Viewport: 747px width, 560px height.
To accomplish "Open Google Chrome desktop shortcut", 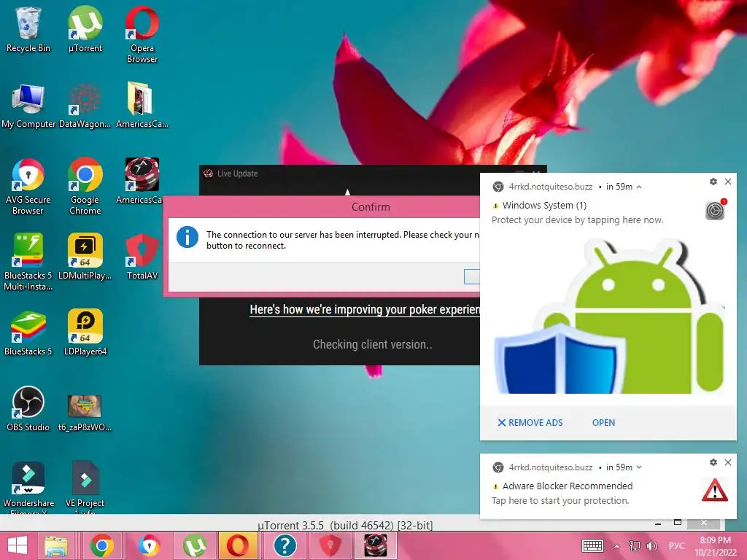I will (x=85, y=186).
